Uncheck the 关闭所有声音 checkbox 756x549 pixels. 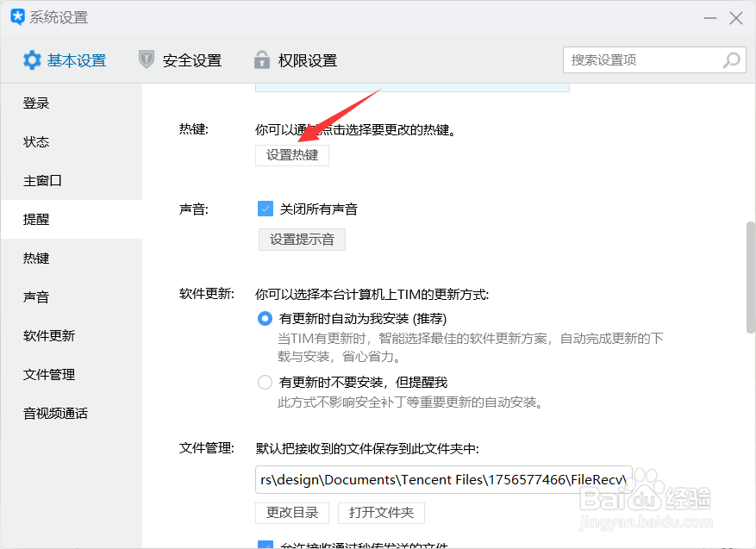265,208
